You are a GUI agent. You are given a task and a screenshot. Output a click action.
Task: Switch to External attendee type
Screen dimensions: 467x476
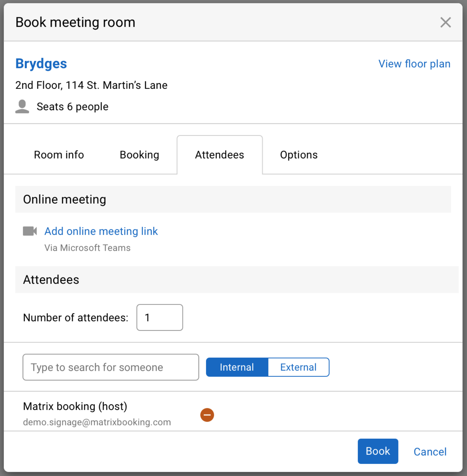click(x=298, y=367)
